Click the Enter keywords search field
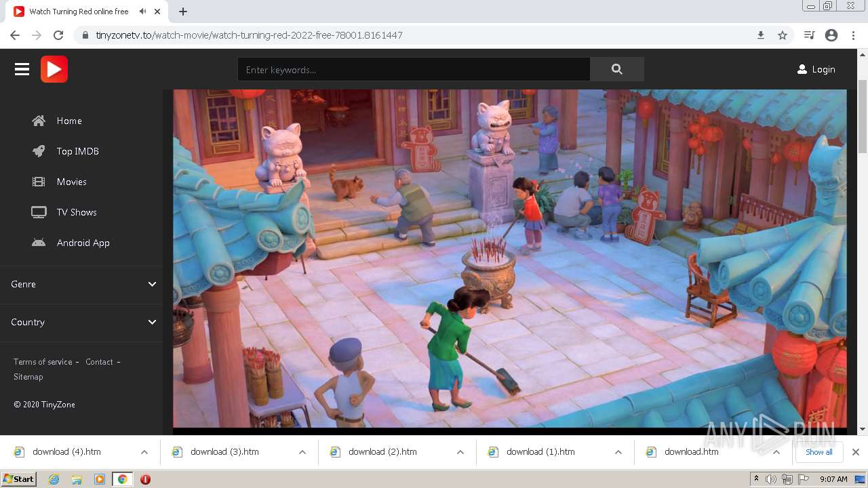The image size is (868, 488). coord(414,69)
